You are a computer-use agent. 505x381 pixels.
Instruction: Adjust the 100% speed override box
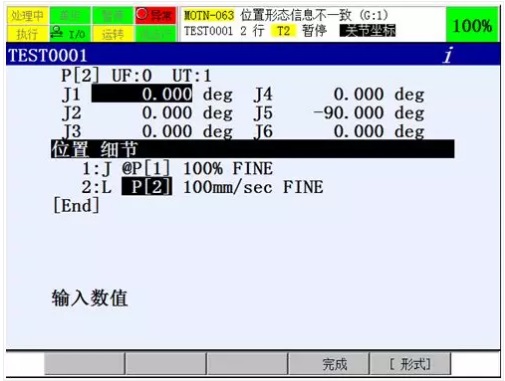pyautogui.click(x=472, y=25)
